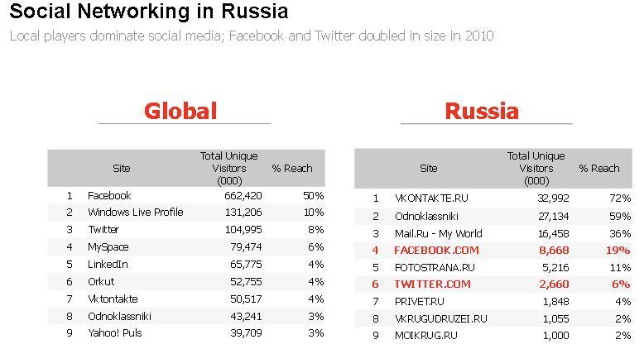Click PRIVET.RU in the Russia table

point(420,302)
